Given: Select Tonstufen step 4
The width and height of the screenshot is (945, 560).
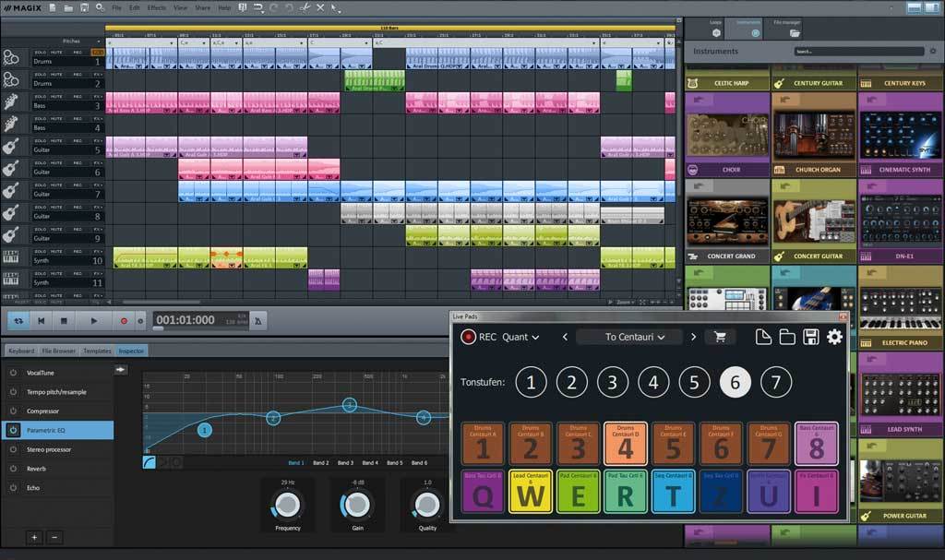Looking at the screenshot, I should pyautogui.click(x=653, y=382).
